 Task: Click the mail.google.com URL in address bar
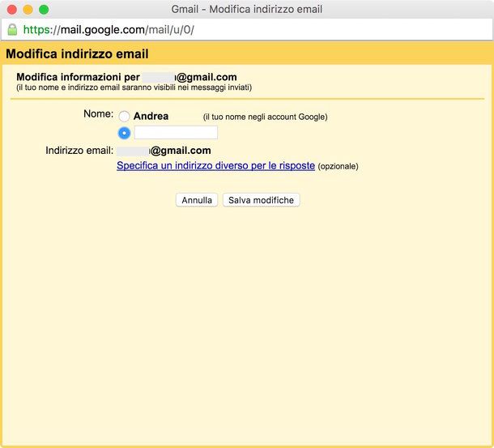[109, 30]
